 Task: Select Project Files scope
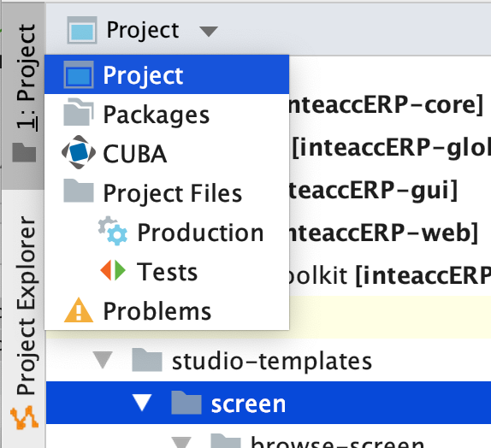(x=167, y=193)
